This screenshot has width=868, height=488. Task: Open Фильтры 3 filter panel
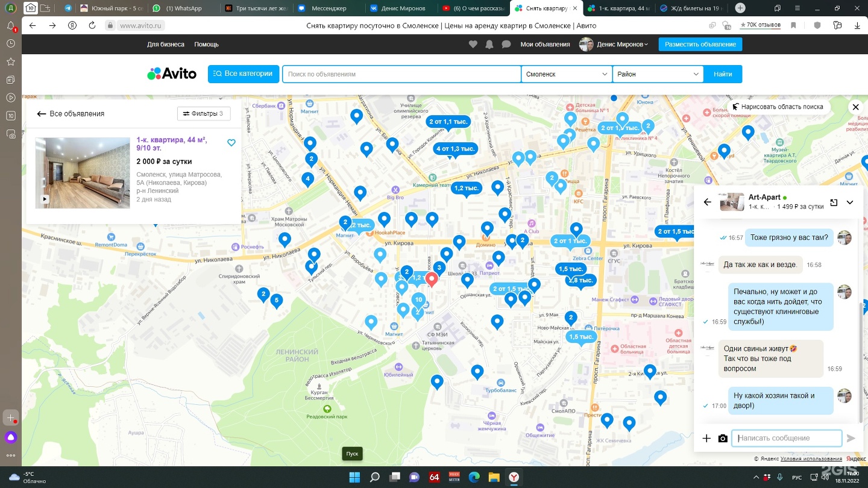click(x=204, y=113)
